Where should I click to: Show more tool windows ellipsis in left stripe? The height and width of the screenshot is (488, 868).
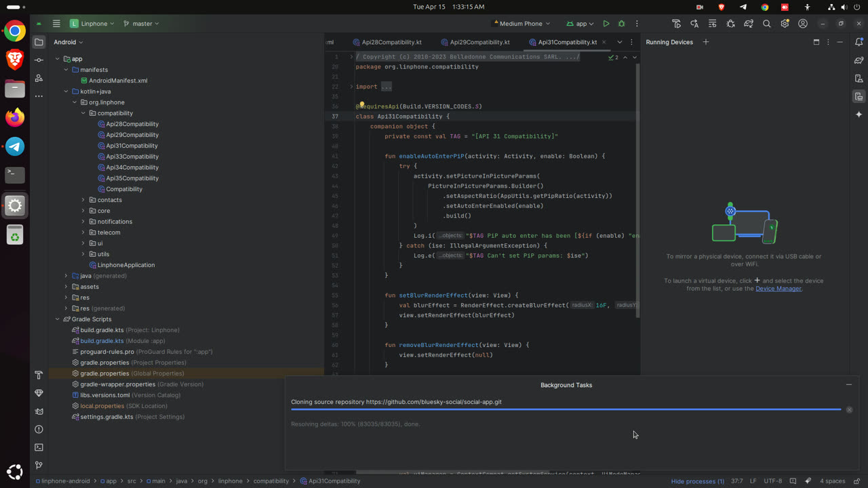(39, 96)
